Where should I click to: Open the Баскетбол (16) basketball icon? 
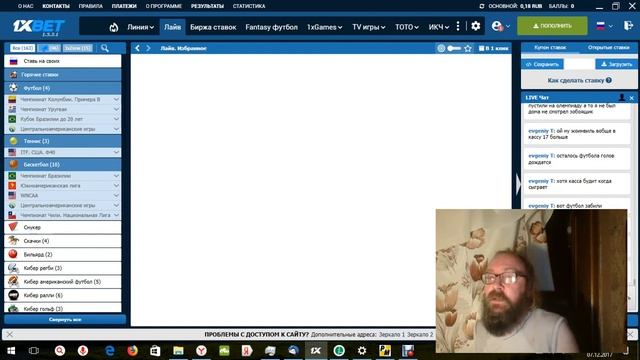click(13, 164)
